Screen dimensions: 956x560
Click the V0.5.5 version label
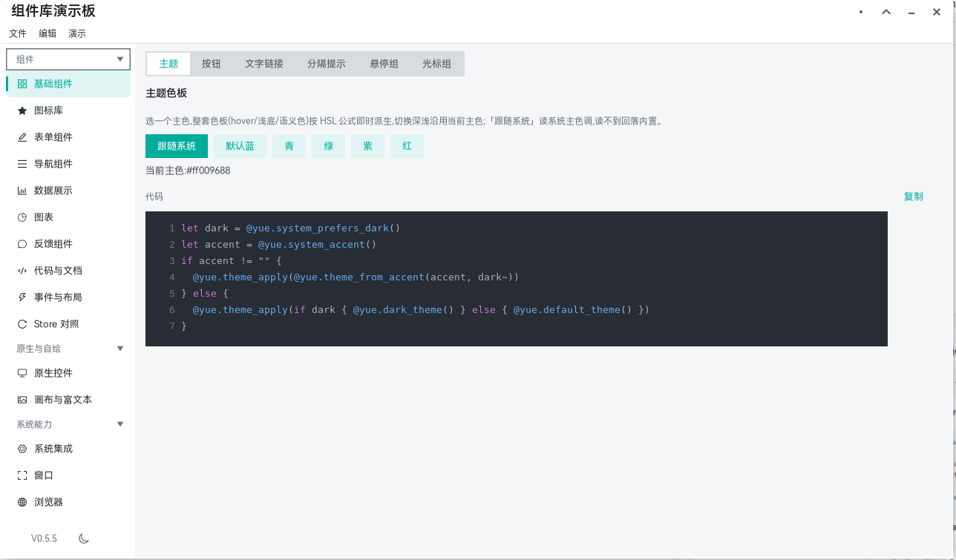(x=44, y=538)
